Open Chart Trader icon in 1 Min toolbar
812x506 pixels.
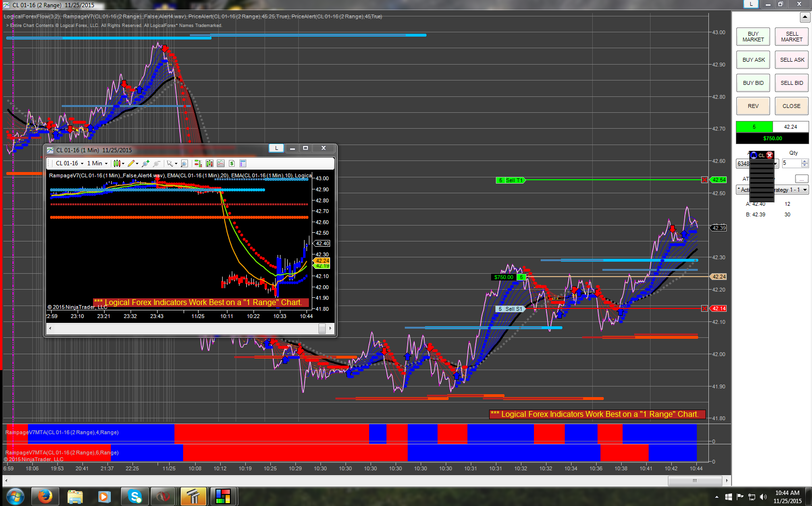(198, 163)
